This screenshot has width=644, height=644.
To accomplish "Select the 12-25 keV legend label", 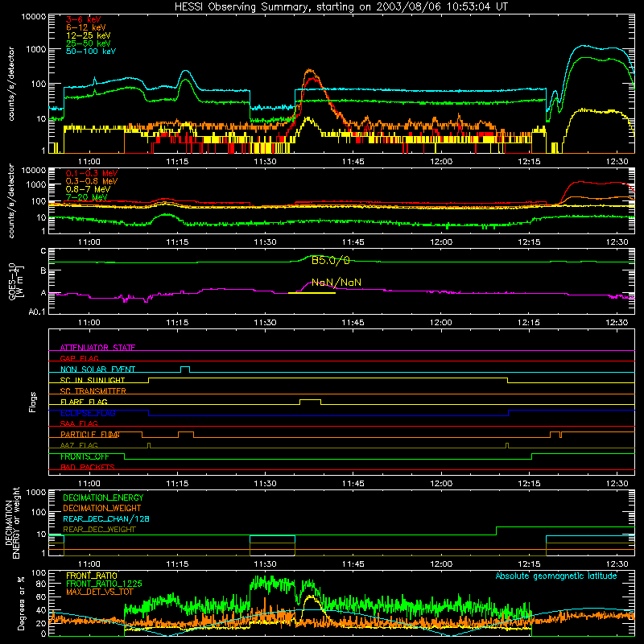I will click(x=89, y=35).
